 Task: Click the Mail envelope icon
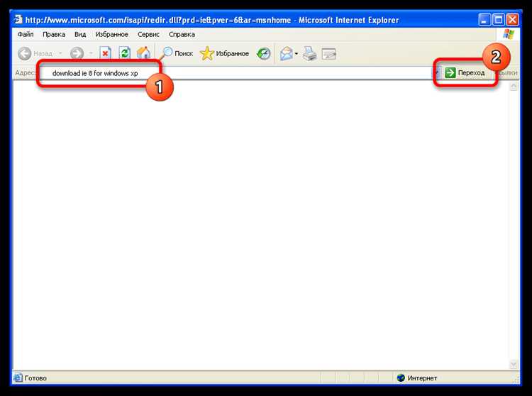click(285, 53)
